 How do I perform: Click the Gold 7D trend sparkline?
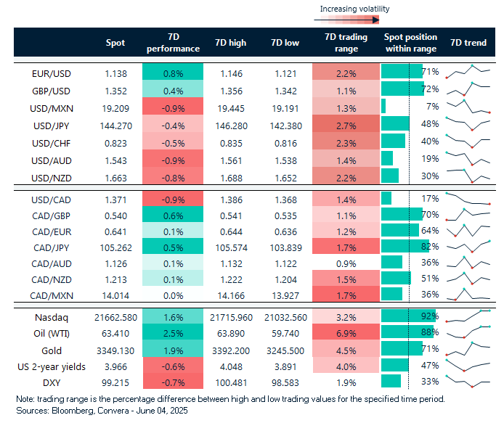468,349
